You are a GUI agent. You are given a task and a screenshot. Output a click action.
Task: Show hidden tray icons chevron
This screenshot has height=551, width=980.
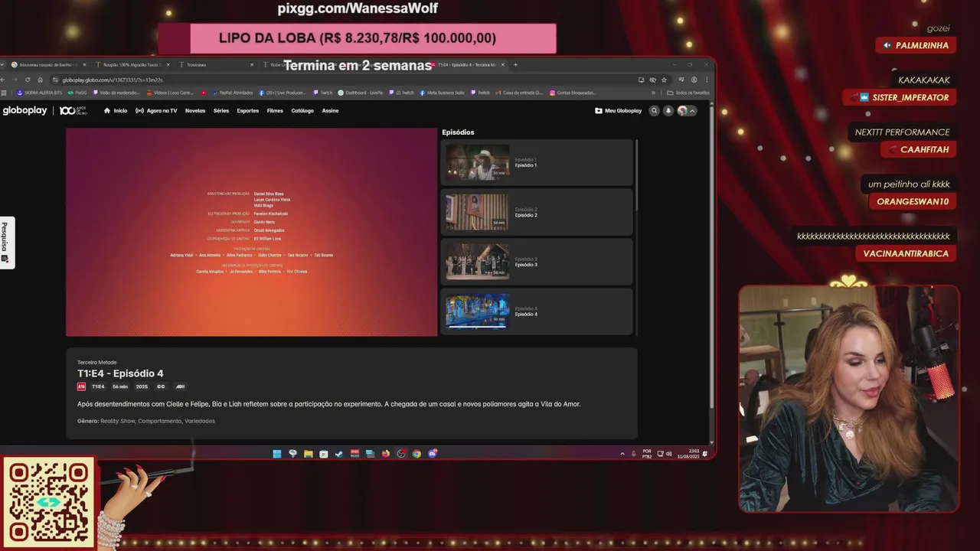[622, 454]
